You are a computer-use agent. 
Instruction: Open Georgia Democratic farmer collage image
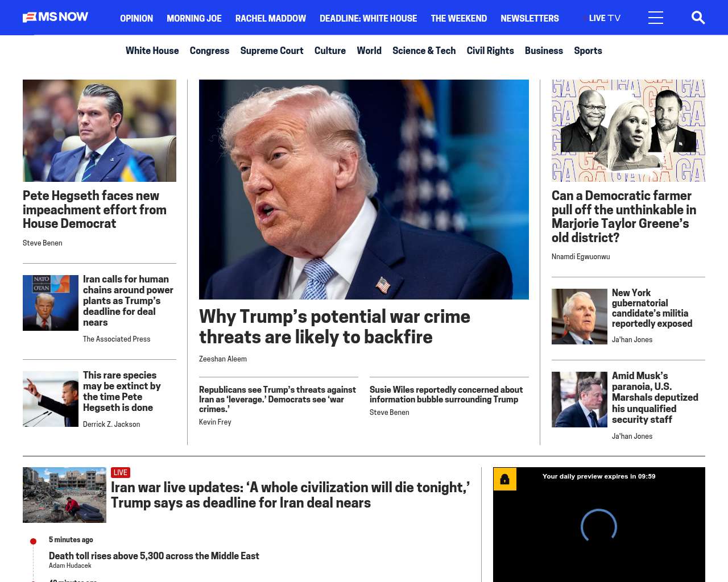click(x=628, y=131)
